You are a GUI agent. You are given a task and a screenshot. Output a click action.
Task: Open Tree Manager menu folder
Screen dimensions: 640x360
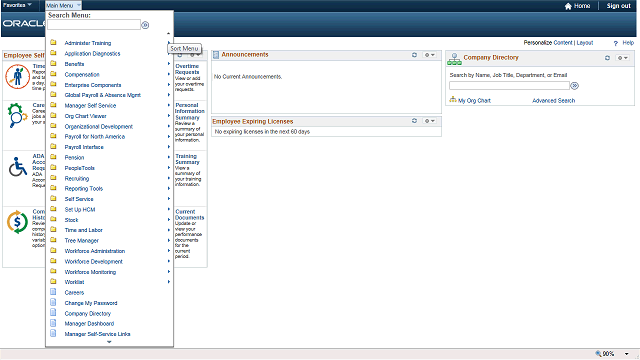82,240
